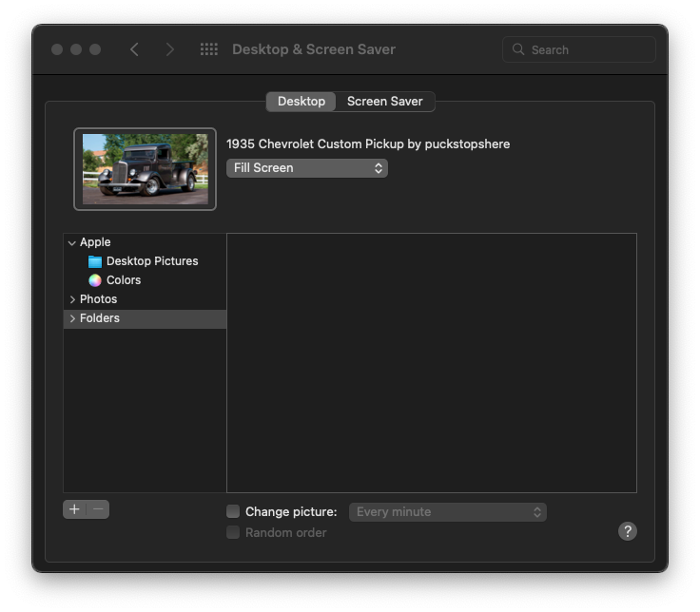This screenshot has width=700, height=612.
Task: Enable the Change picture checkbox
Action: [233, 511]
